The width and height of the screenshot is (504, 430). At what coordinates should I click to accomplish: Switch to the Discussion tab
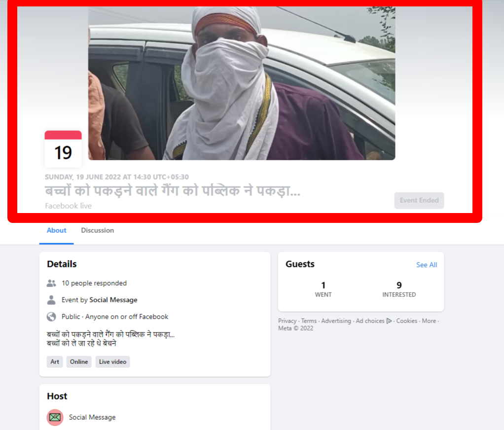pos(97,230)
